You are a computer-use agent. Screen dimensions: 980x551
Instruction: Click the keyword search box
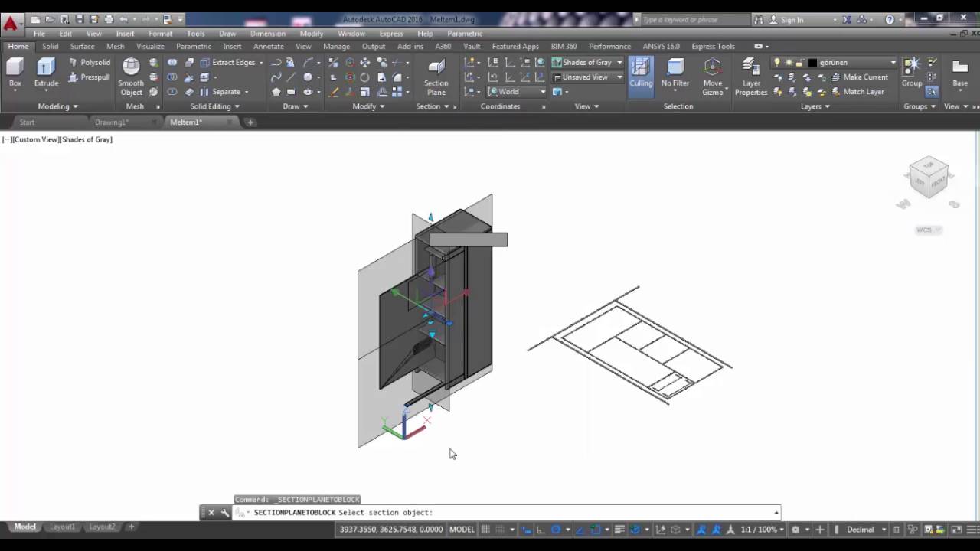tap(696, 20)
